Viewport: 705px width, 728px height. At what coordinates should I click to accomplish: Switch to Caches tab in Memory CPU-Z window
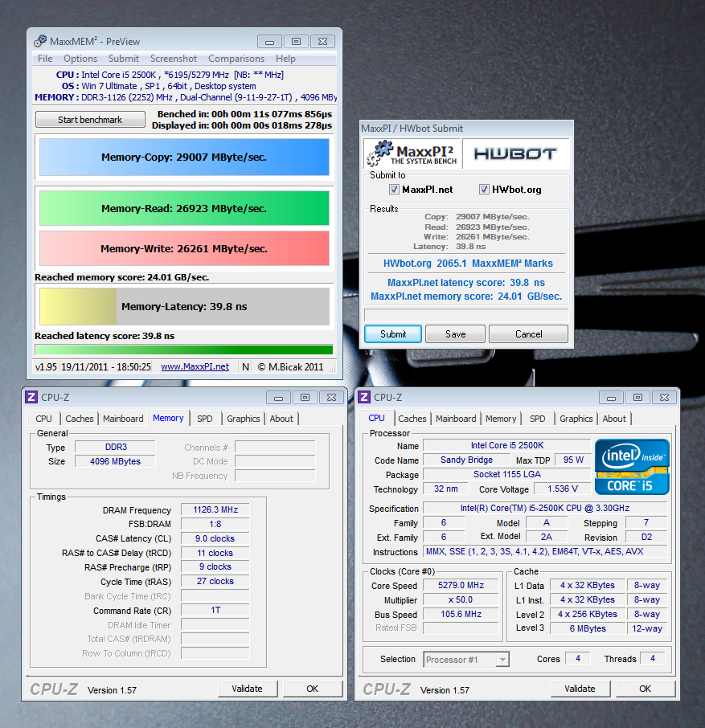click(x=80, y=419)
